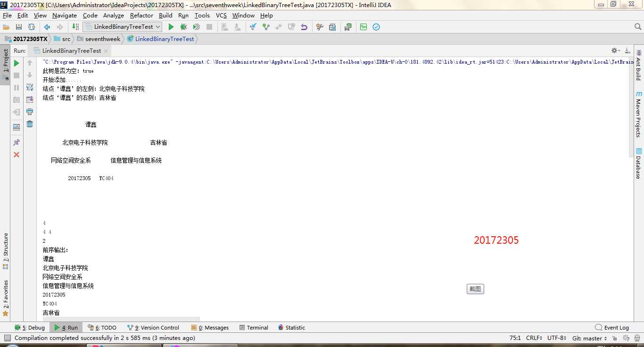Clear All console output trash icon
The width and height of the screenshot is (644, 347).
coord(30,124)
